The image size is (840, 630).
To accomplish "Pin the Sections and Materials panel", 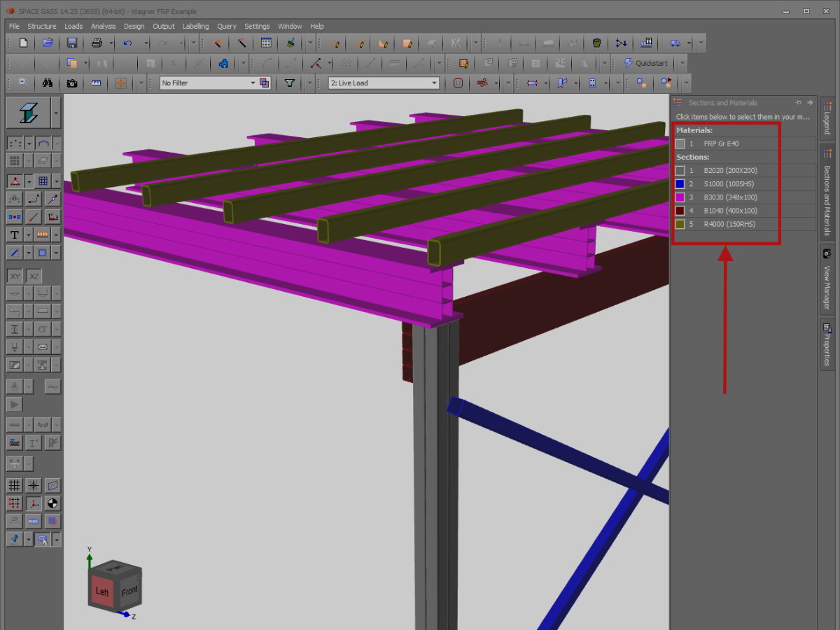I will [798, 102].
